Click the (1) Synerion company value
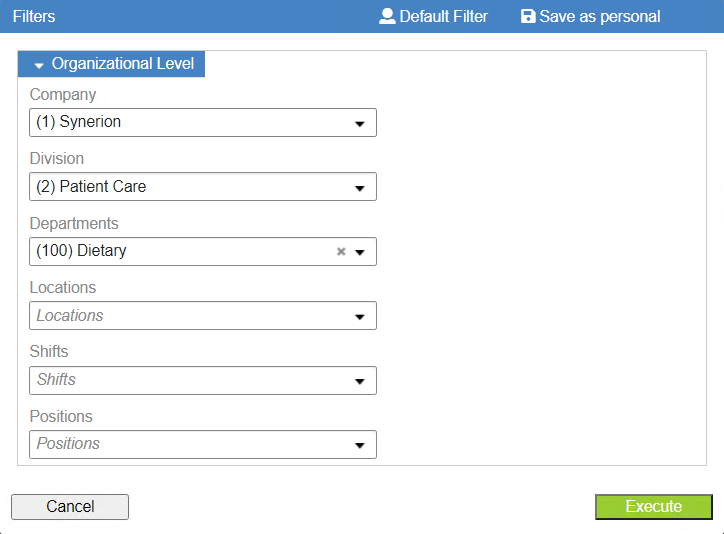 [78, 122]
